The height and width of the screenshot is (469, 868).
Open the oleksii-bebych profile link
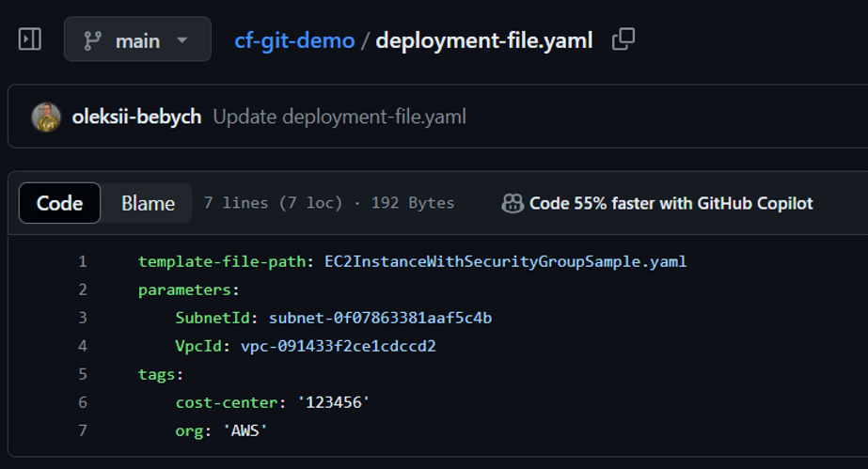click(x=136, y=117)
